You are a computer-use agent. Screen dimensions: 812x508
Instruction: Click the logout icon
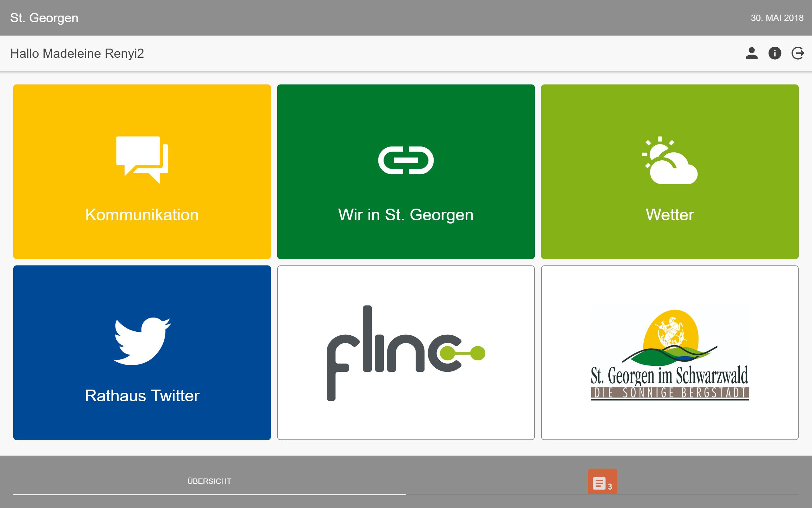(x=798, y=53)
